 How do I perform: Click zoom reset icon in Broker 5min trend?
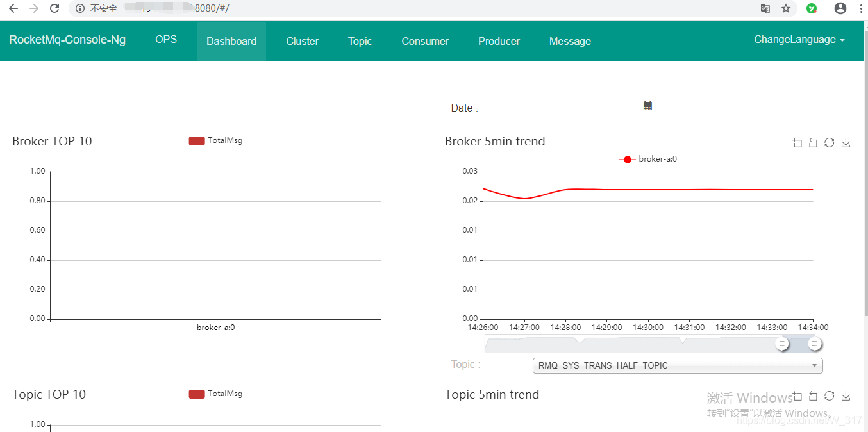pos(813,143)
